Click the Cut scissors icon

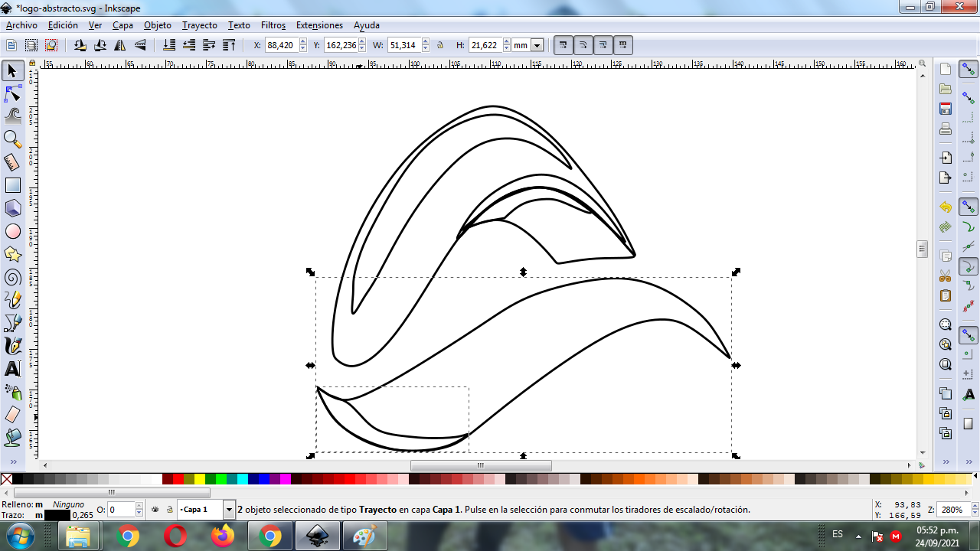[x=946, y=275]
